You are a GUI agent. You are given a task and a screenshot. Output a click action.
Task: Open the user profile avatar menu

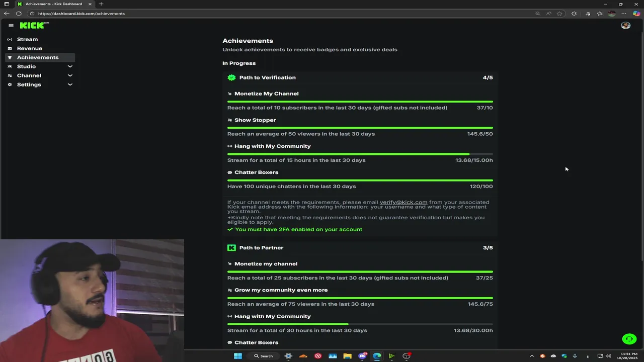tap(625, 25)
